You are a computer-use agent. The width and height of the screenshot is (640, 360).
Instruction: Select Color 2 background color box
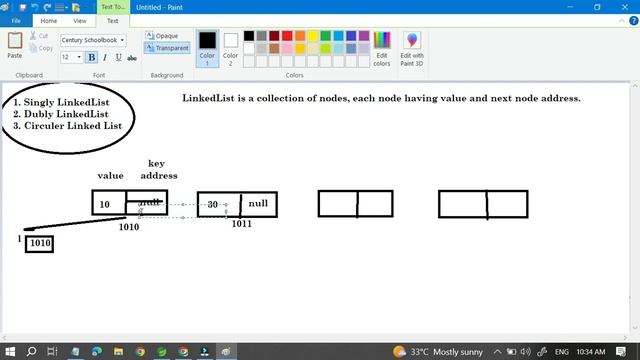pos(230,49)
